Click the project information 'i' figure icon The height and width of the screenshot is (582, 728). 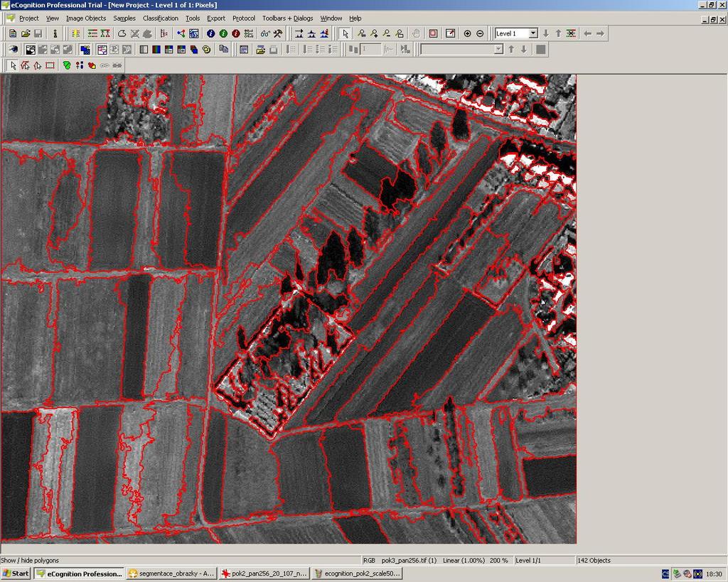(x=55, y=33)
